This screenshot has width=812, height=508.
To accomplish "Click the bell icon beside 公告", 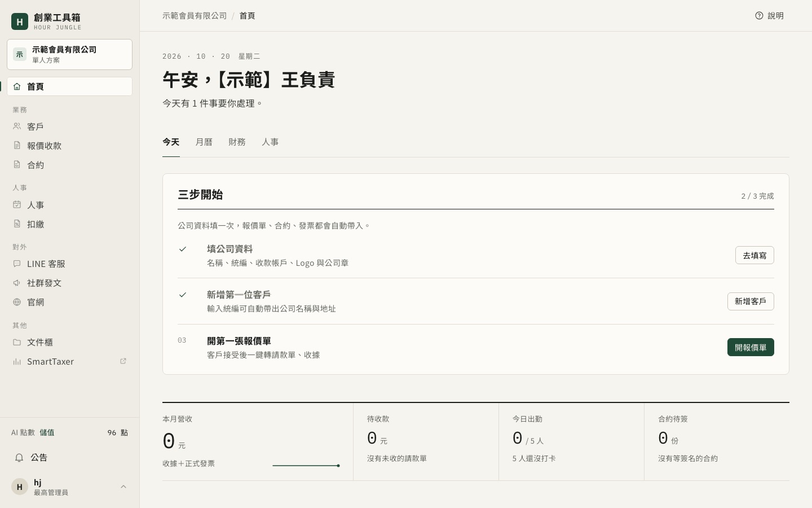I will [19, 457].
